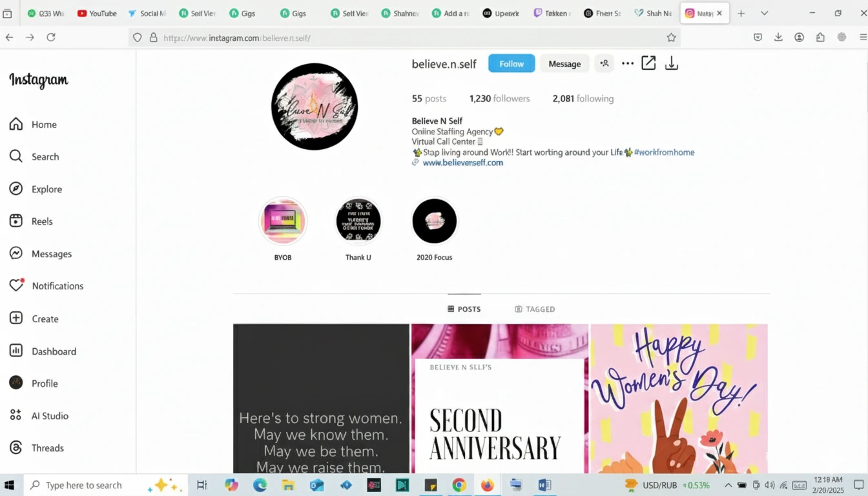Image resolution: width=868 pixels, height=496 pixels.
Task: Go back with the browser back arrow
Action: pyautogui.click(x=9, y=37)
